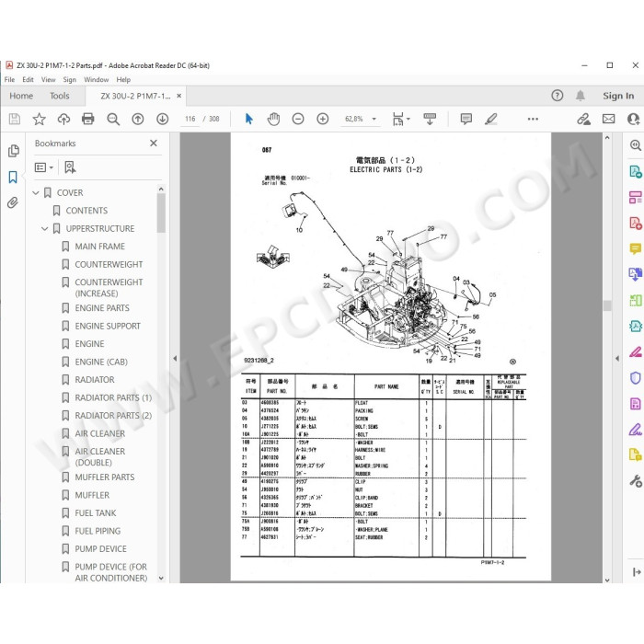The height and width of the screenshot is (644, 644).
Task: Sign In to Adobe account
Action: tap(618, 96)
